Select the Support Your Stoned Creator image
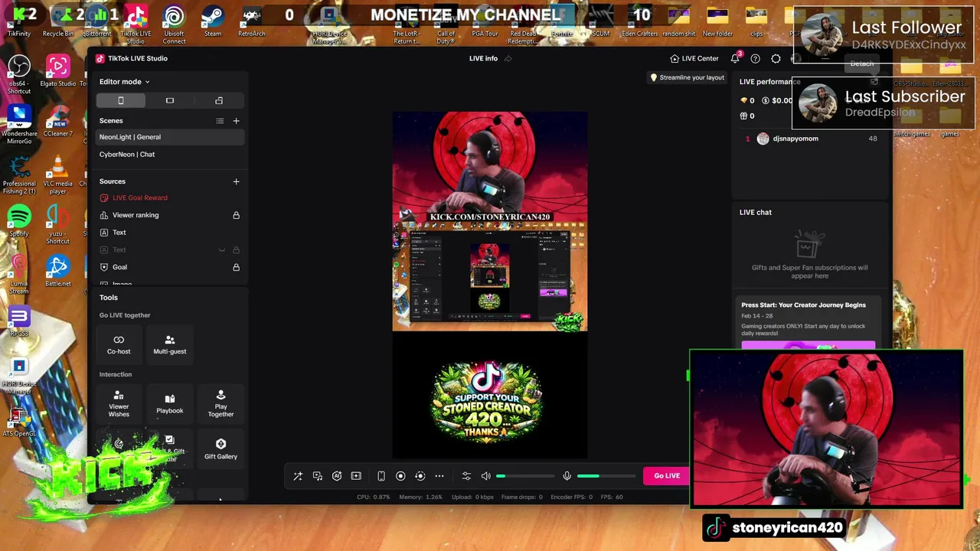 [x=487, y=402]
